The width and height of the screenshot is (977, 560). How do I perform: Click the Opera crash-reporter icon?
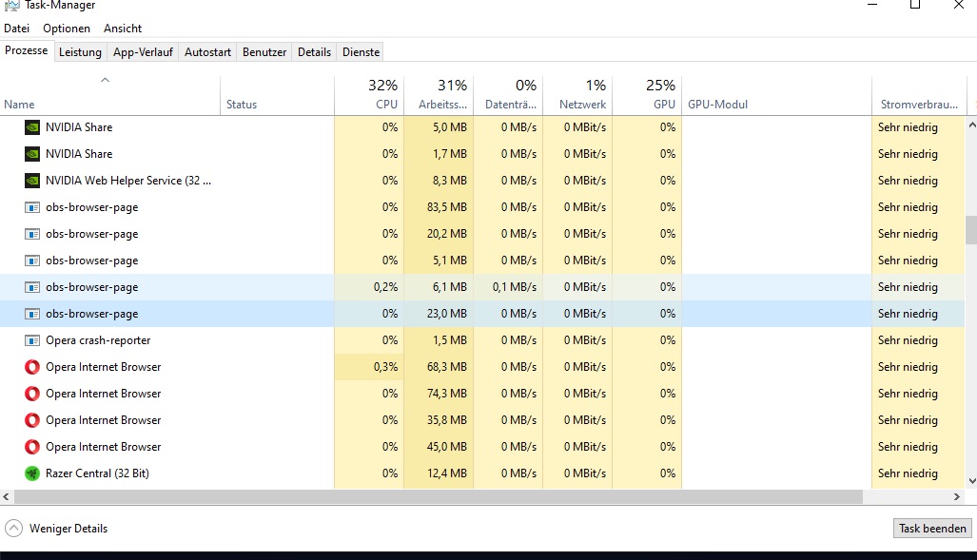coord(31,340)
